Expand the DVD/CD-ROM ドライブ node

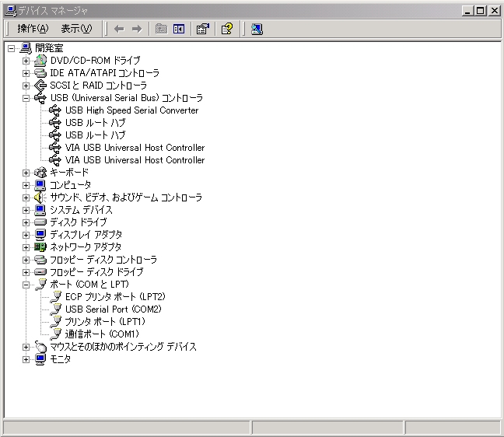point(26,61)
